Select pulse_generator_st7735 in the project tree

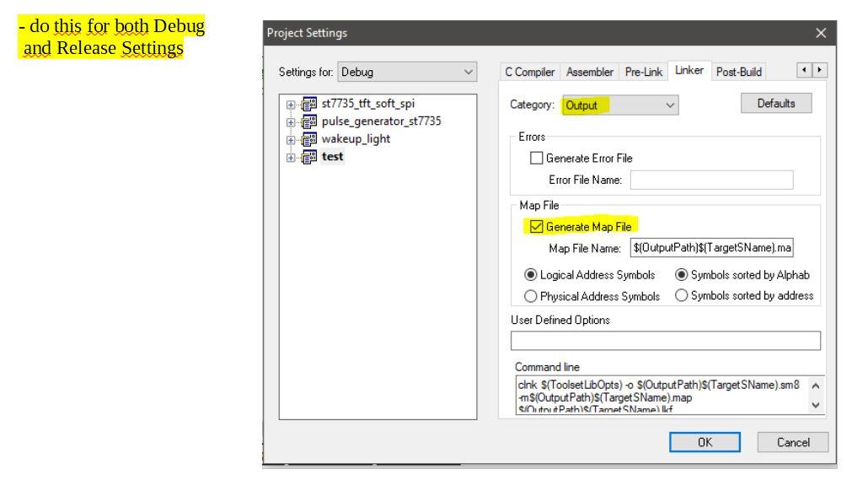[x=382, y=121]
